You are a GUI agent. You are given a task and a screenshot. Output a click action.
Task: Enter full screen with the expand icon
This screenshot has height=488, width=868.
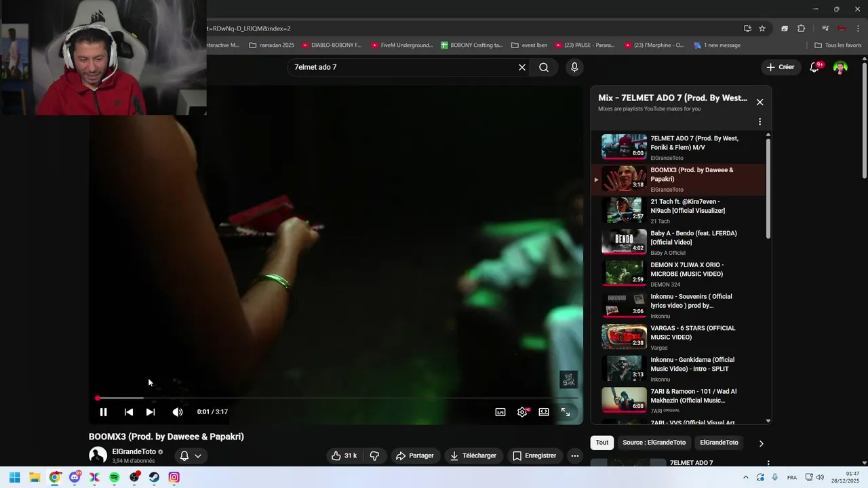566,412
